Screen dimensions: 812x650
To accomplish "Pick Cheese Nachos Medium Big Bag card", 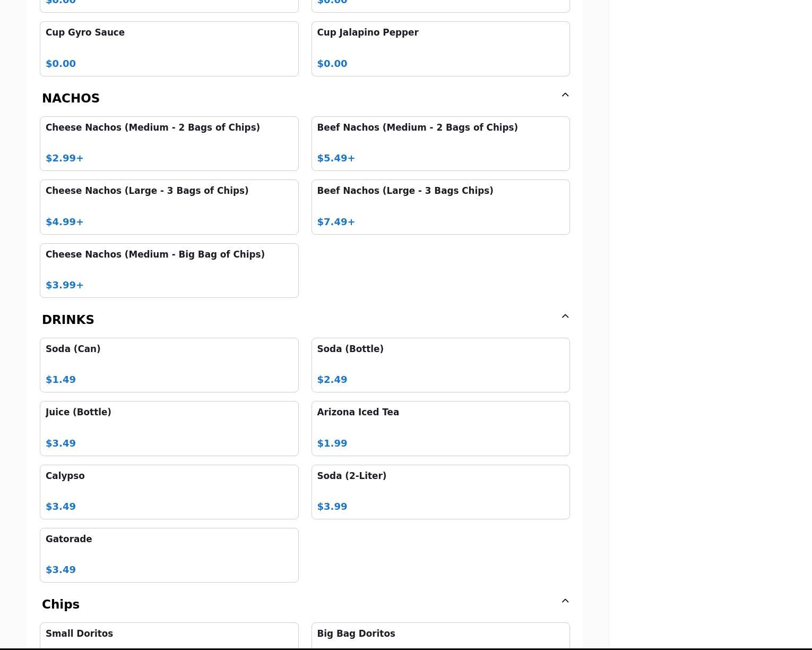I will point(169,271).
